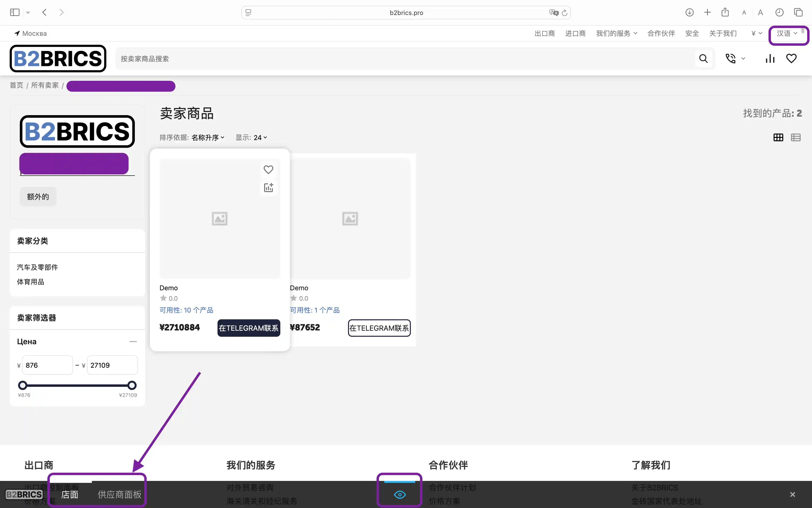Click 可用性: 10 个产品 text
This screenshot has width=812, height=508.
pos(186,310)
